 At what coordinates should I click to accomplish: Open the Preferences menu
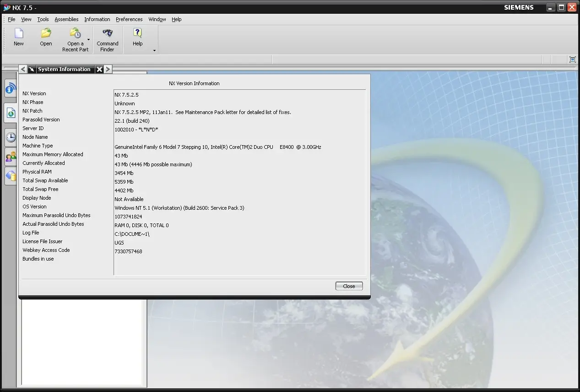pyautogui.click(x=129, y=19)
